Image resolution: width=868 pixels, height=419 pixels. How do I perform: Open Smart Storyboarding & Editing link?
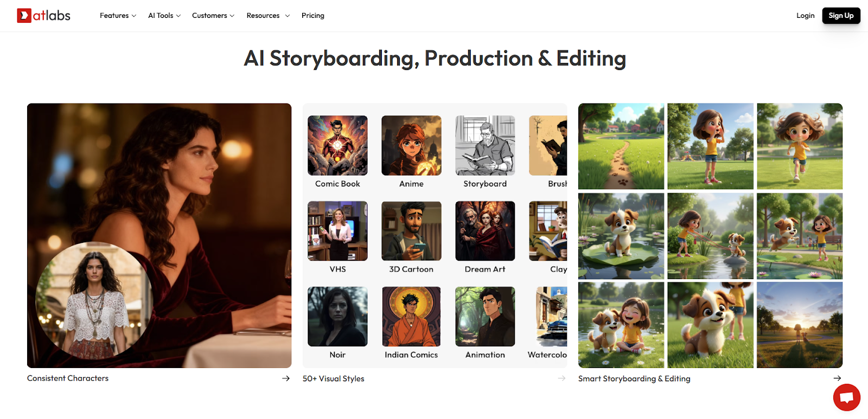(x=634, y=378)
